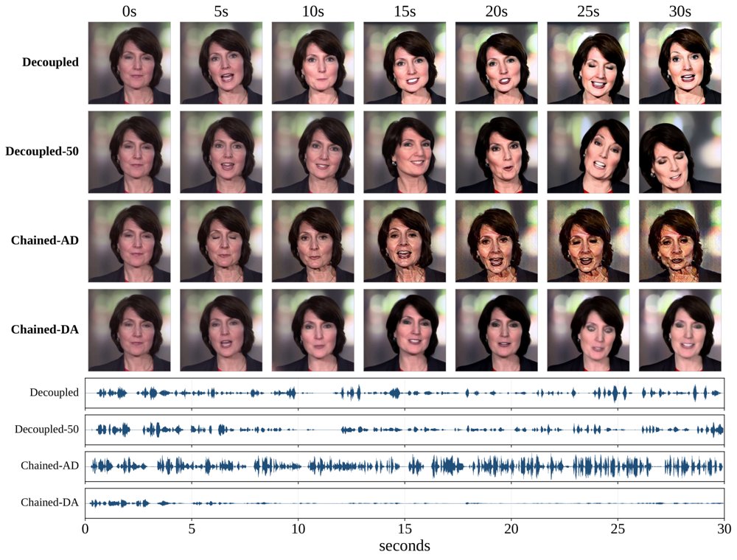
Task: Click the 30s column header
Action: click(680, 11)
